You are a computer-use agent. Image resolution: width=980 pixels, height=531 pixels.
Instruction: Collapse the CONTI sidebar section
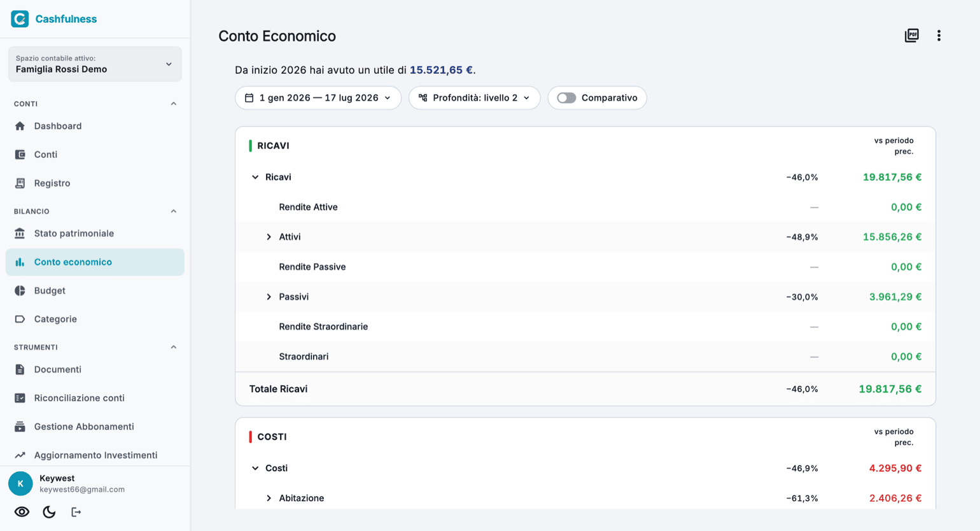(174, 104)
